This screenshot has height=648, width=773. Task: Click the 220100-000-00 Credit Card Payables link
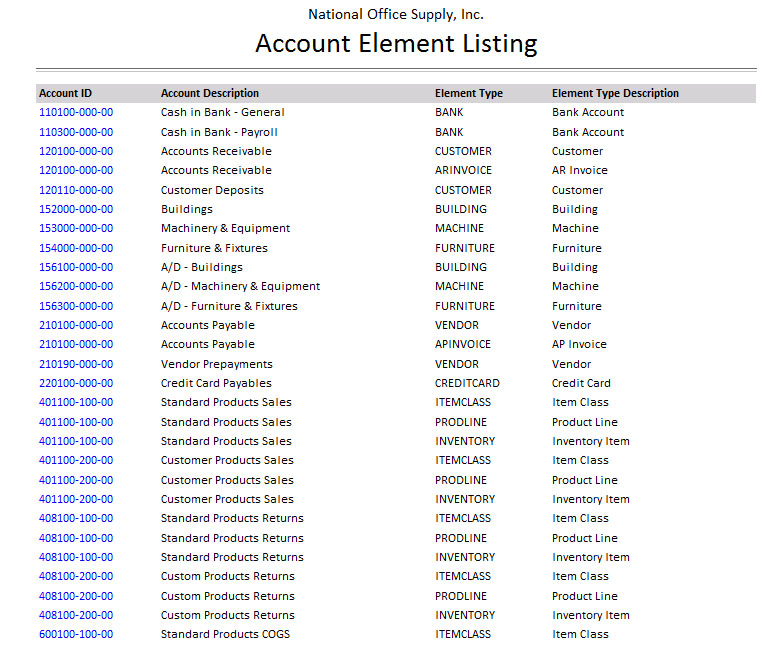pyautogui.click(x=76, y=383)
